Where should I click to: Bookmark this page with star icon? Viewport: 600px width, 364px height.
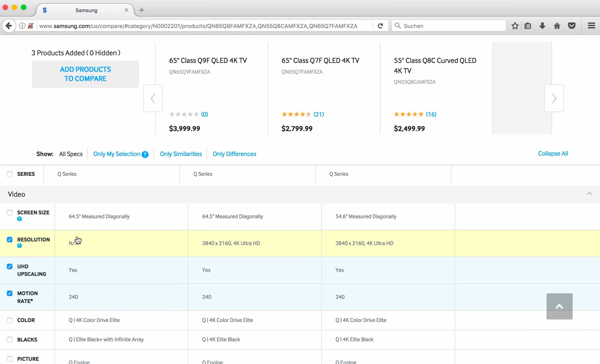[515, 26]
